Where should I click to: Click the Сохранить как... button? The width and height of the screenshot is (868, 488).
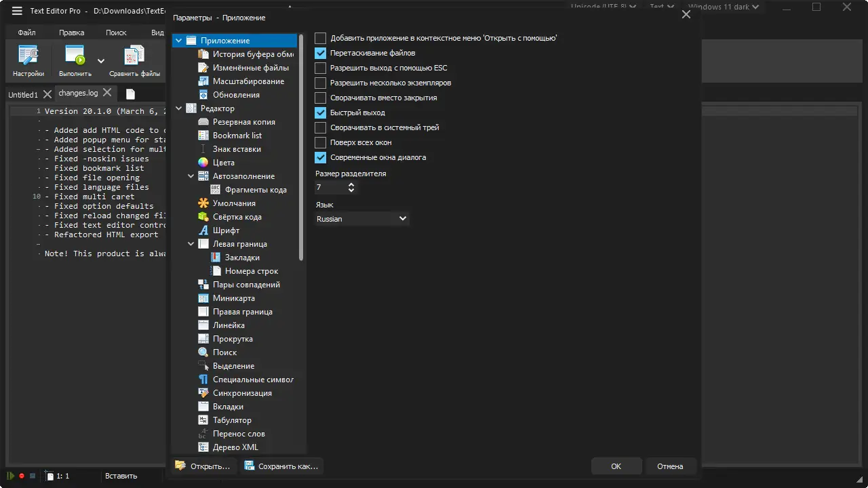click(x=281, y=466)
